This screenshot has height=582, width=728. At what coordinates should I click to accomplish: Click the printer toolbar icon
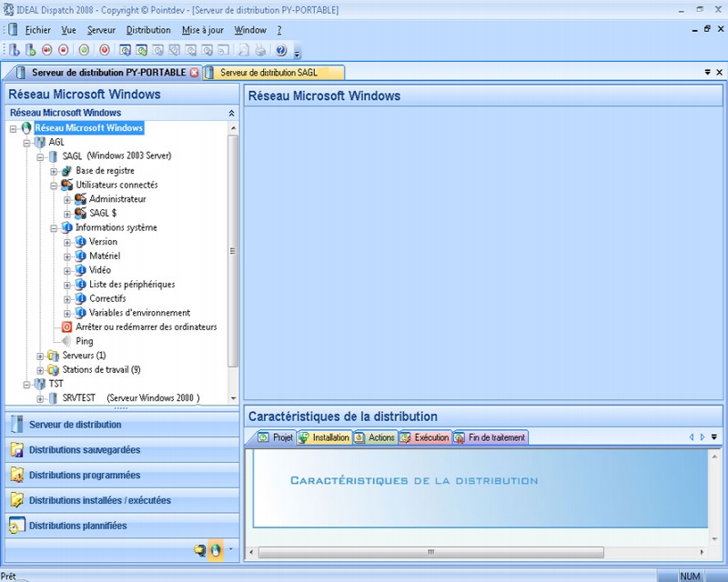[260, 50]
